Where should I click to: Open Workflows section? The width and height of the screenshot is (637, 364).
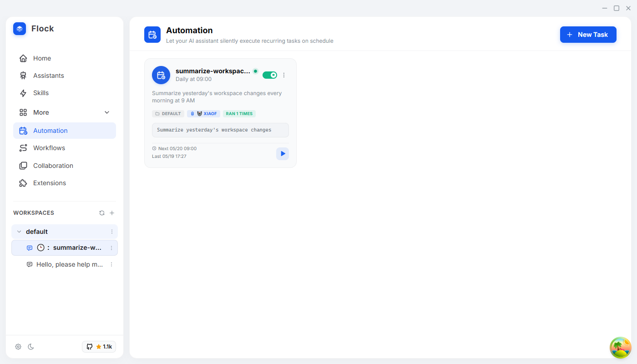(65, 148)
